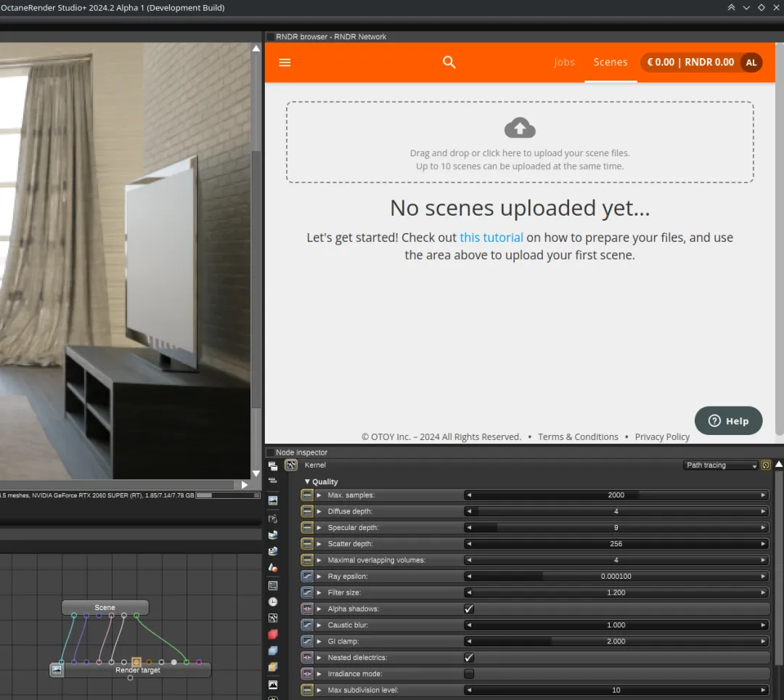The width and height of the screenshot is (784, 700).
Task: Enable the Irradiance mode checkbox
Action: pyautogui.click(x=469, y=674)
